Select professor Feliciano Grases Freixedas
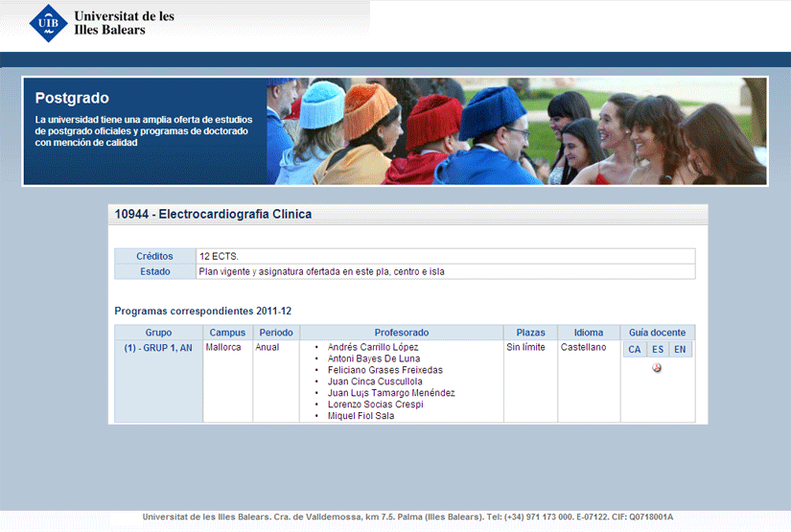The image size is (791, 532). 384,370
